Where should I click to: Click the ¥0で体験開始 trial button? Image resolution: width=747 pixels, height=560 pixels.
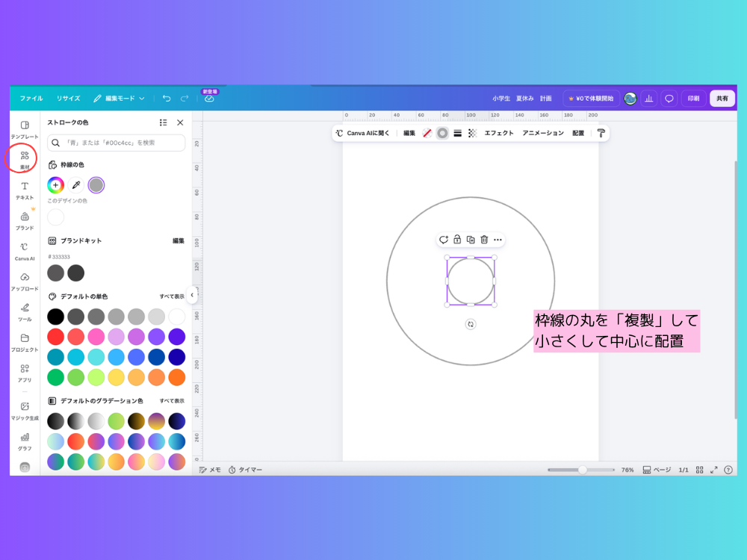tap(591, 99)
